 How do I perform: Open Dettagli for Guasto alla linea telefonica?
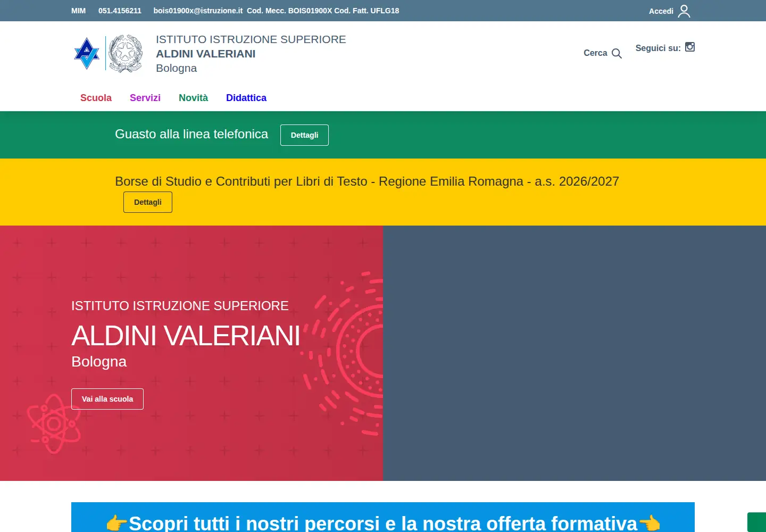coord(304,135)
